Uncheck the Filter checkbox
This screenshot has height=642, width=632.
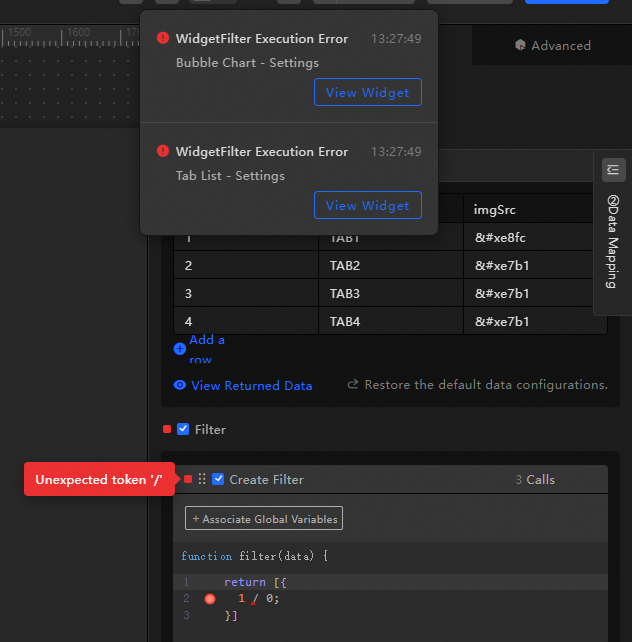[183, 429]
